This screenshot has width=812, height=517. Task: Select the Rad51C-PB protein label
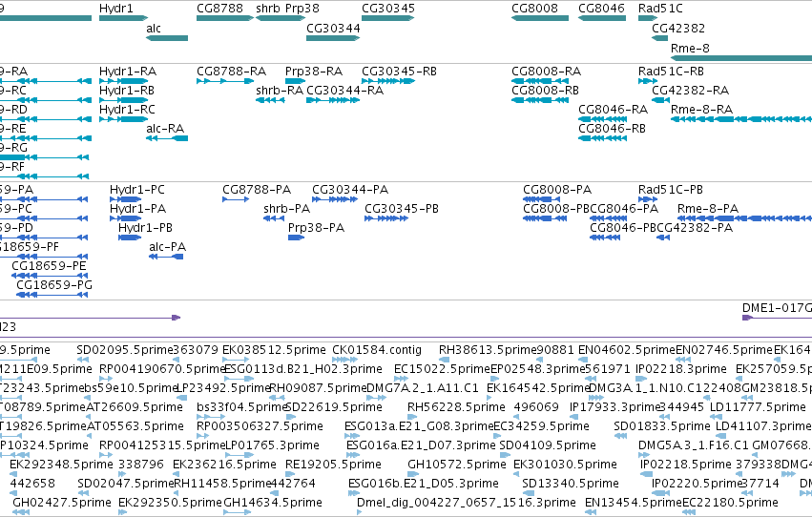670,190
